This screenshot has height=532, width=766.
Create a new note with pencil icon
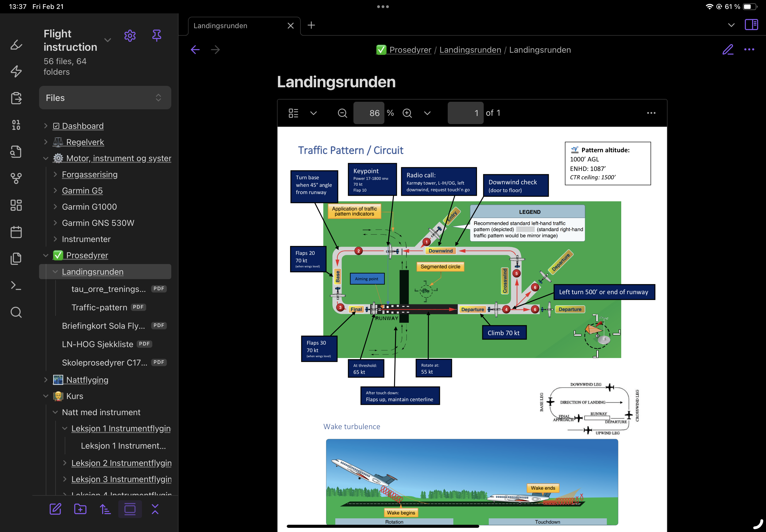click(x=55, y=509)
